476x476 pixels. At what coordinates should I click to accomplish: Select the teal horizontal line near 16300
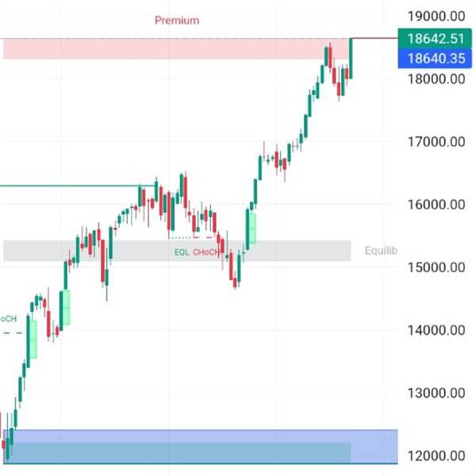pyautogui.click(x=78, y=186)
